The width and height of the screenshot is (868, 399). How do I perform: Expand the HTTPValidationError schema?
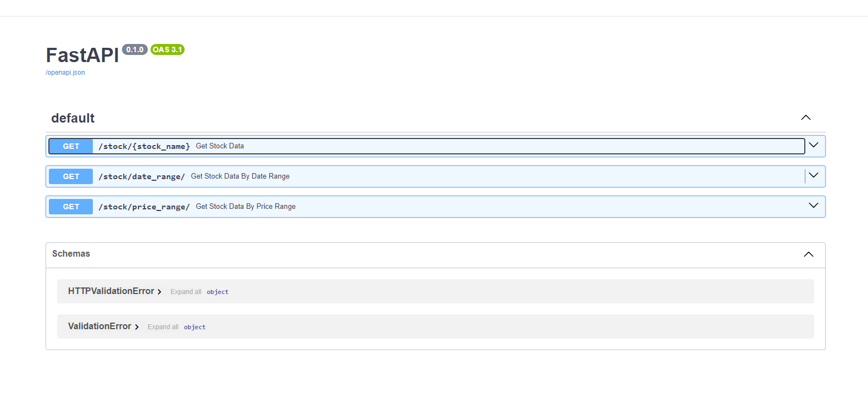click(115, 291)
